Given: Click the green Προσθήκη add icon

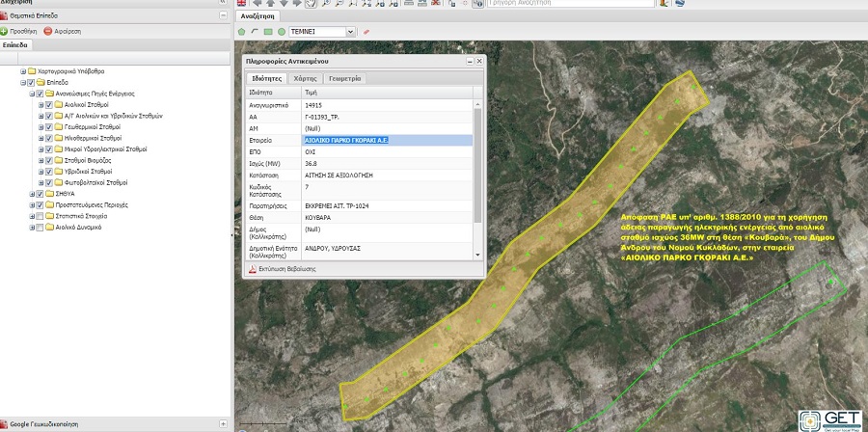Looking at the screenshot, I should (x=4, y=32).
